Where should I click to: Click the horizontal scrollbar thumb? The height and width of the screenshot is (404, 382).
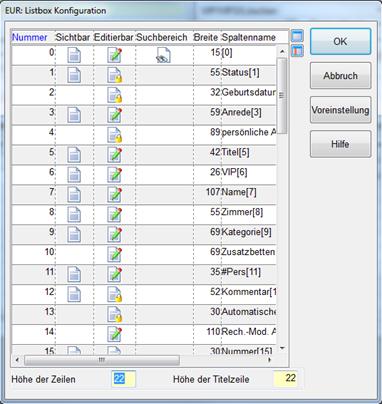[x=102, y=360]
